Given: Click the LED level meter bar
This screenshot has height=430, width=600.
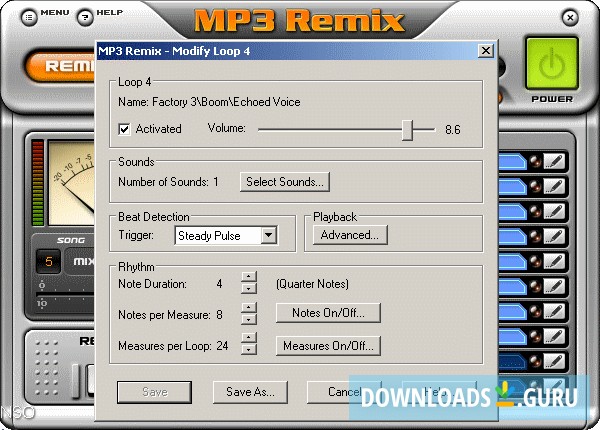Looking at the screenshot, I should coord(38,183).
